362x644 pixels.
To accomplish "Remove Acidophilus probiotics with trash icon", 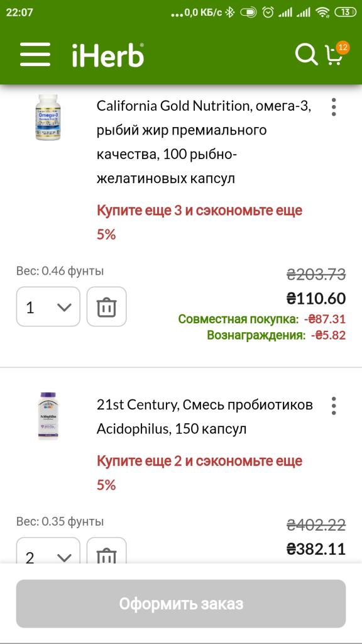I will tap(107, 551).
